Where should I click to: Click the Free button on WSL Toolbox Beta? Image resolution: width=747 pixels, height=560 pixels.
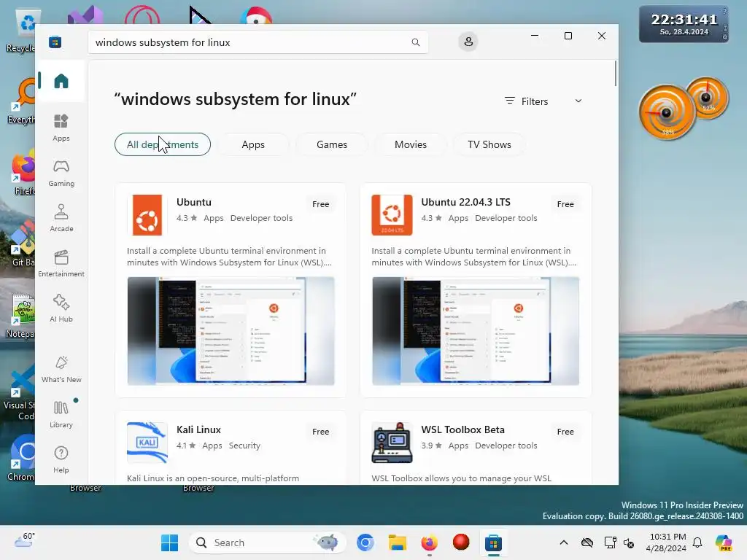pos(565,432)
